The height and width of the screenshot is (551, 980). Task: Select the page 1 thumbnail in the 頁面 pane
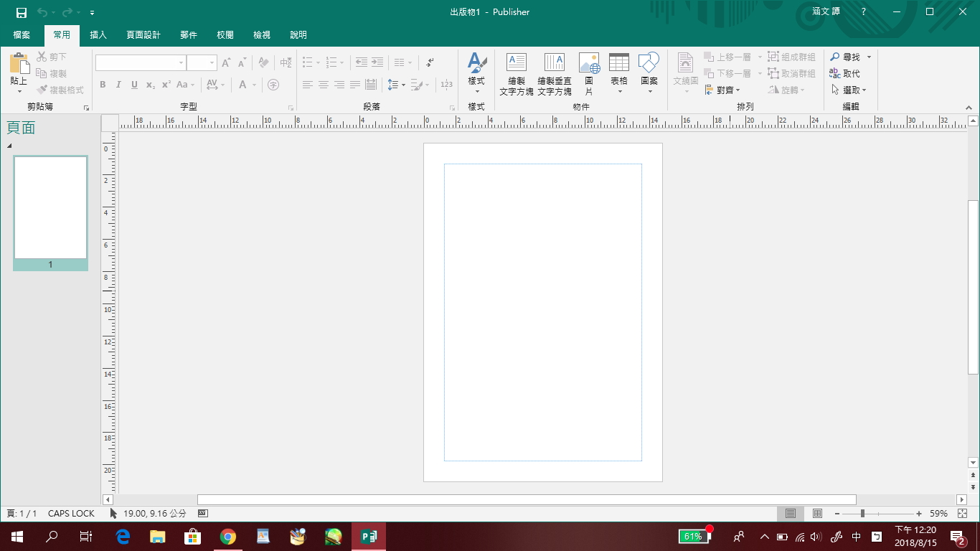[x=50, y=207]
